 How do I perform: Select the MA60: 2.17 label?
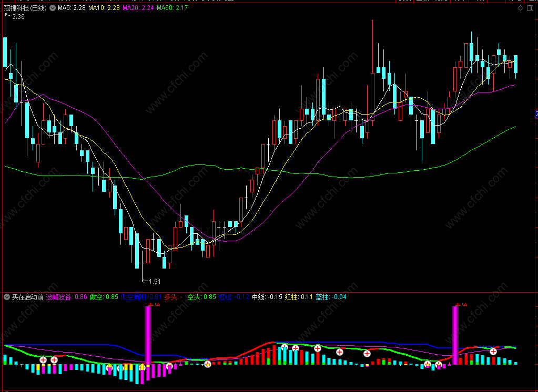click(x=172, y=8)
